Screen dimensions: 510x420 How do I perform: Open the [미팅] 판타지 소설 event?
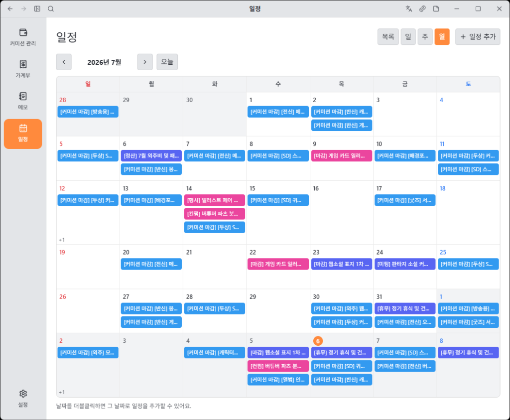[x=405, y=264]
